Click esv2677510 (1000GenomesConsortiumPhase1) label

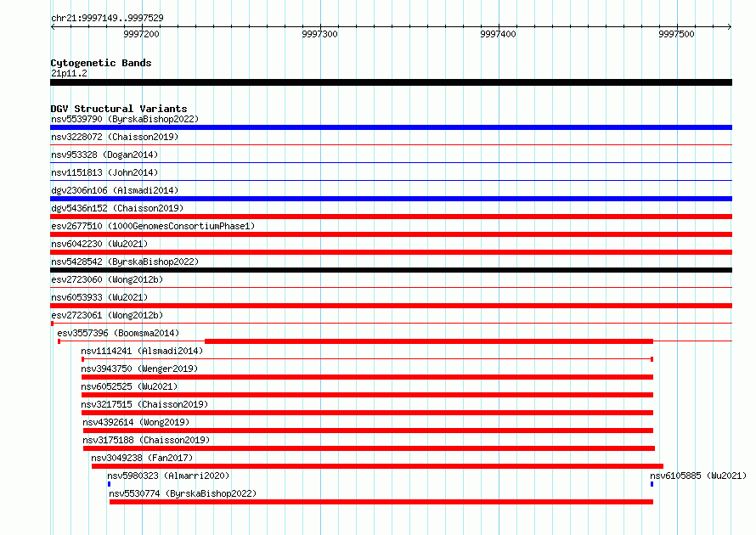[x=153, y=226]
